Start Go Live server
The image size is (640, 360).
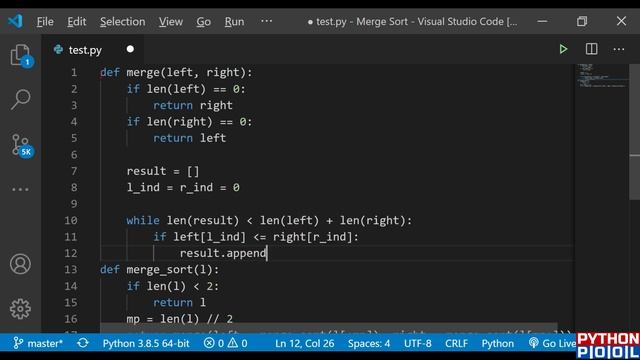[552, 343]
